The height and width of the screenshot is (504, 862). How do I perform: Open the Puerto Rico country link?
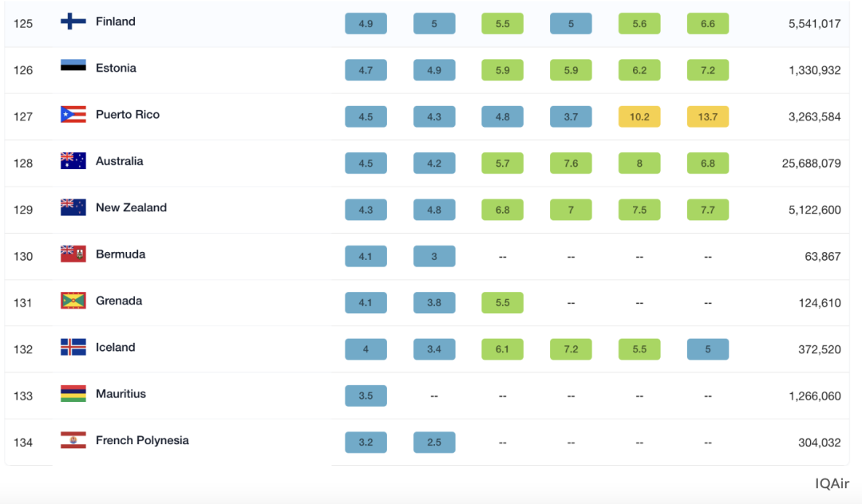pos(128,115)
